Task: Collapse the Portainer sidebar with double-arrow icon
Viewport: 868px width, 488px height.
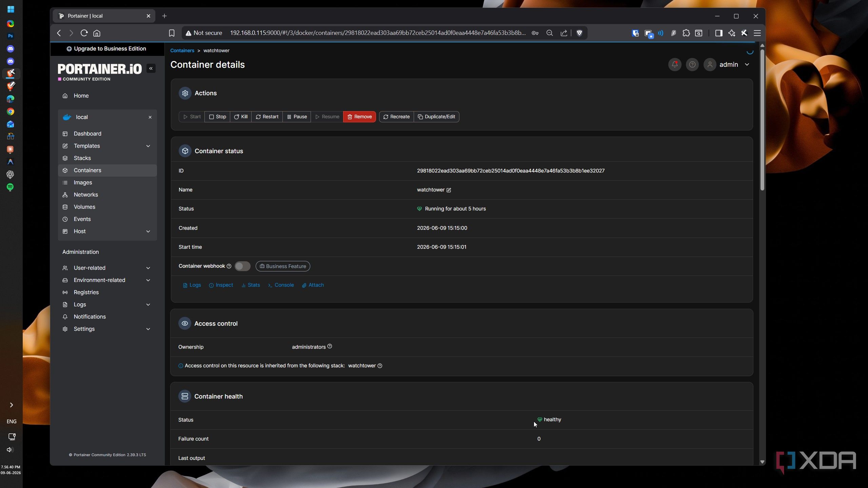Action: coord(151,68)
